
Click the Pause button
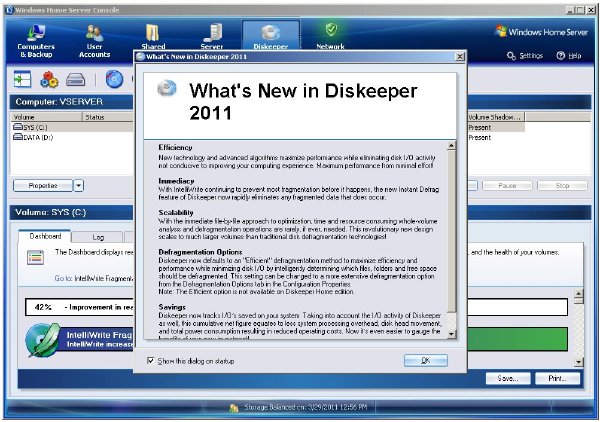[x=507, y=186]
